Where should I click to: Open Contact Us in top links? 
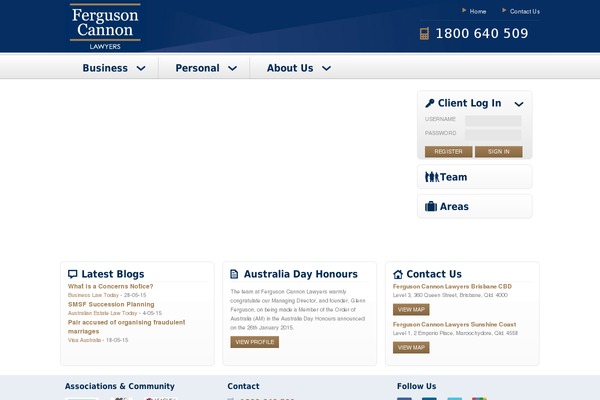[x=525, y=11]
